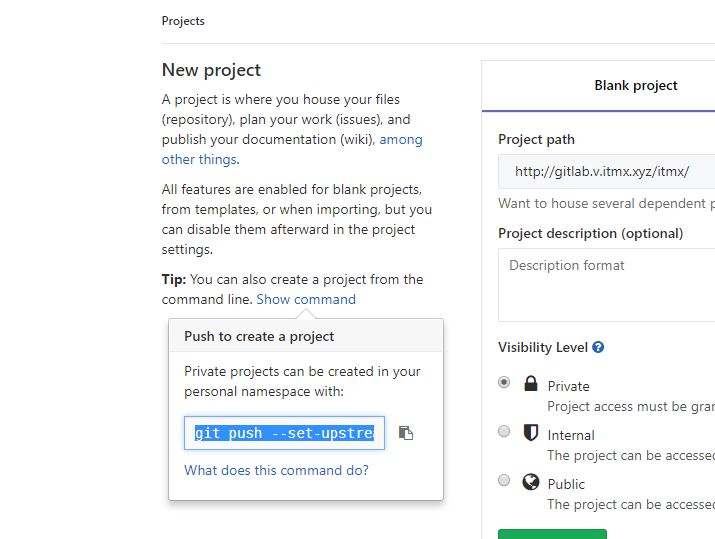Toggle the Show command link
The image size is (715, 539).
(306, 299)
